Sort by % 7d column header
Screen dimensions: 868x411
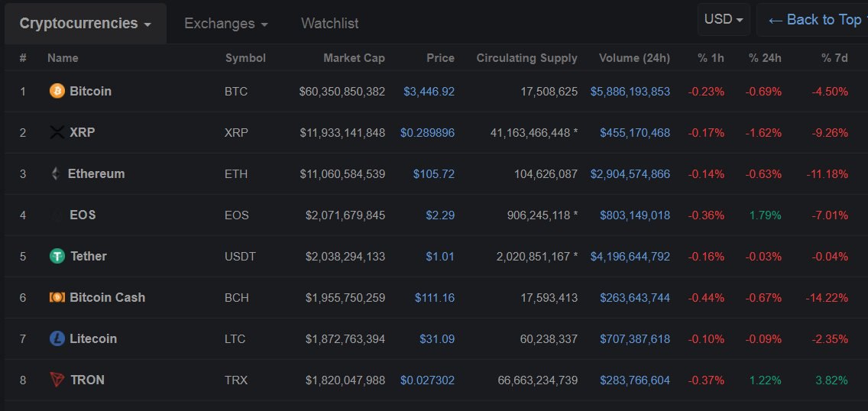pyautogui.click(x=835, y=58)
